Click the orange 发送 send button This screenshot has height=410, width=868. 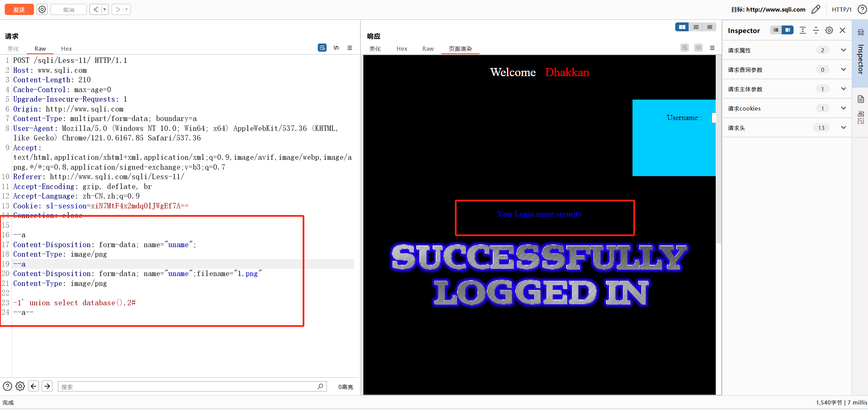(19, 10)
